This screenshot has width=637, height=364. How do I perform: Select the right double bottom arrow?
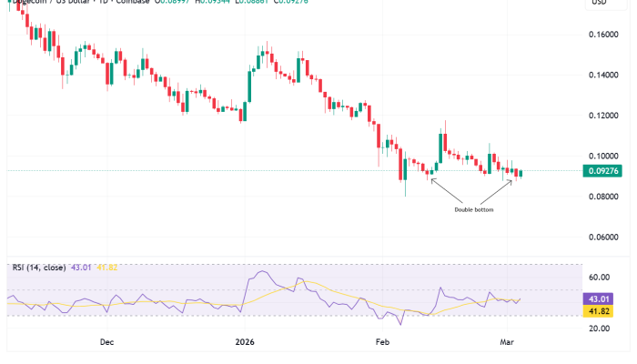tap(496, 192)
